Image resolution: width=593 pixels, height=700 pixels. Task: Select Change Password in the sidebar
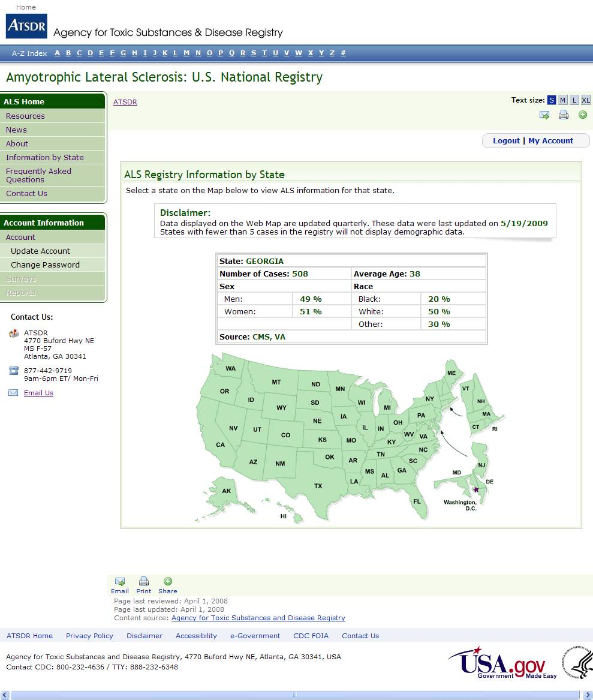click(x=52, y=265)
